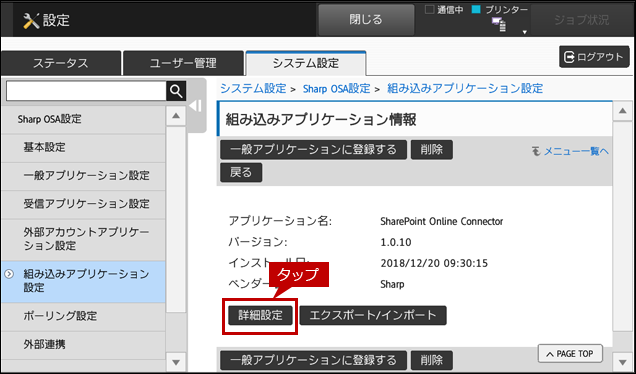Click the PAGE TOP button
Image resolution: width=636 pixels, height=374 pixels.
(x=570, y=354)
